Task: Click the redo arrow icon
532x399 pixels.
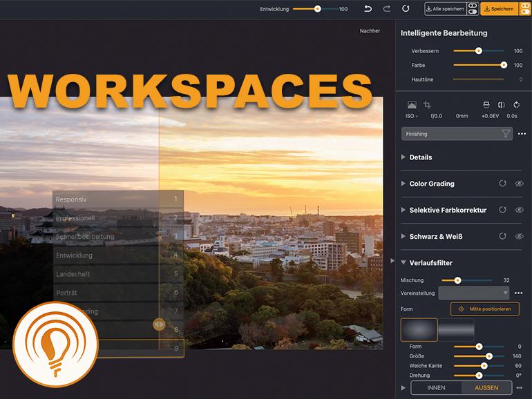Action: [387, 9]
